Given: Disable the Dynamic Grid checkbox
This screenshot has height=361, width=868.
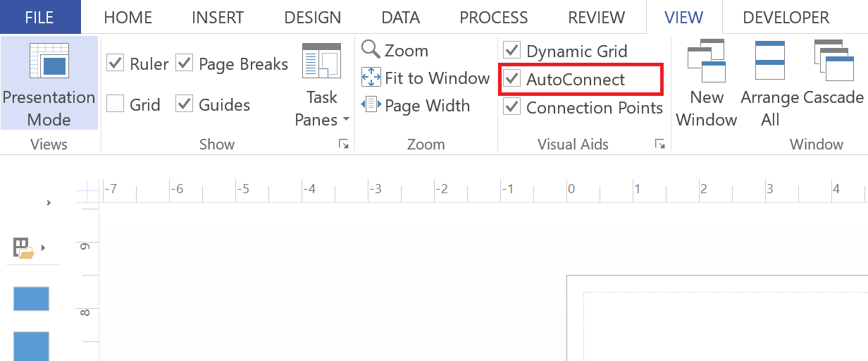Looking at the screenshot, I should pyautogui.click(x=512, y=50).
